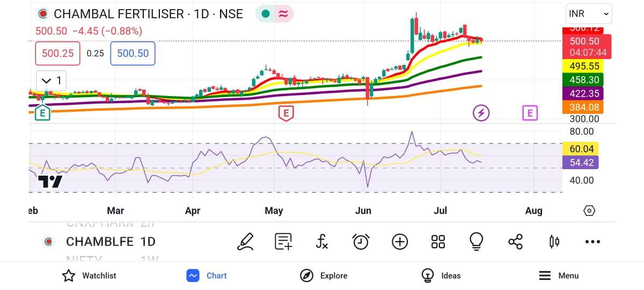Click the green earnings E marker
Image resolution: width=644 pixels, height=290 pixels.
[42, 113]
